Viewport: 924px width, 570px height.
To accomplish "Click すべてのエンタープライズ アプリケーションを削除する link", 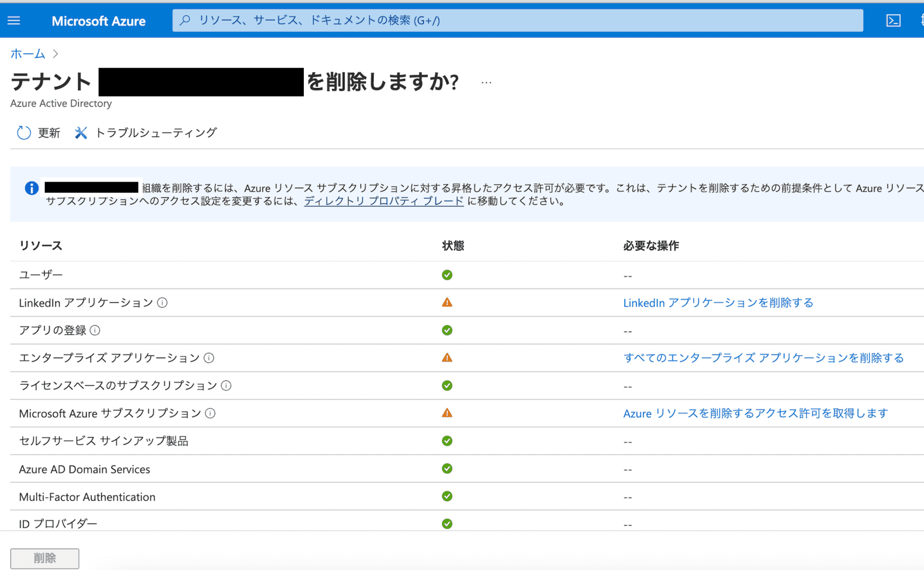I will (763, 358).
